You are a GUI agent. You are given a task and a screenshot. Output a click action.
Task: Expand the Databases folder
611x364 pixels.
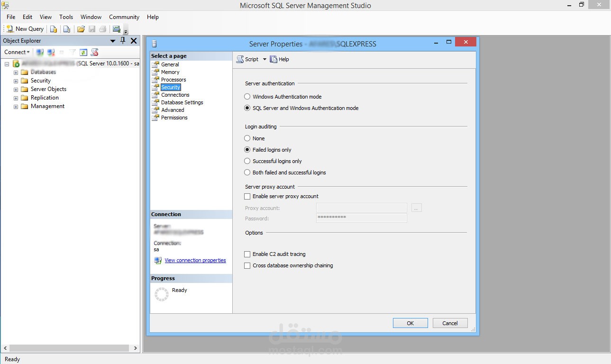click(x=16, y=73)
